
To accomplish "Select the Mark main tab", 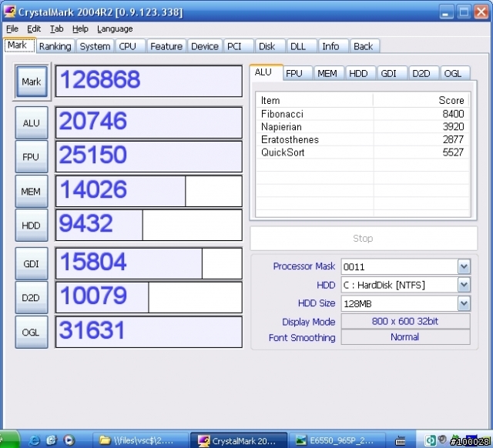I will click(x=18, y=45).
